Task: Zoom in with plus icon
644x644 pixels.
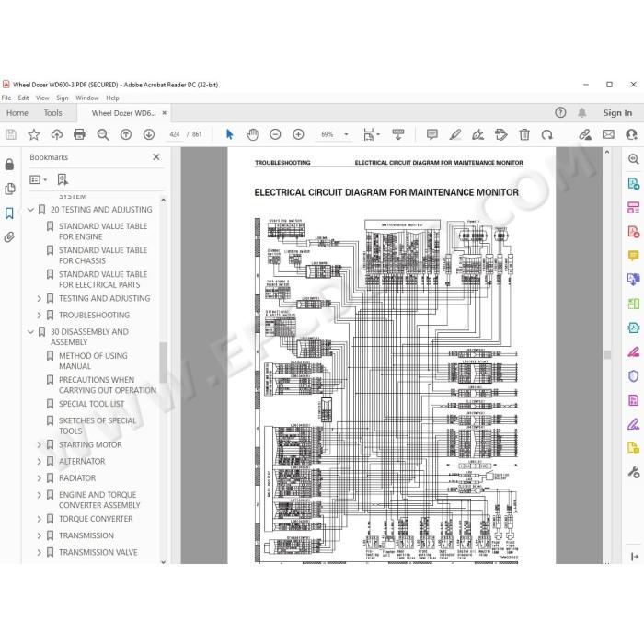Action: 298,134
